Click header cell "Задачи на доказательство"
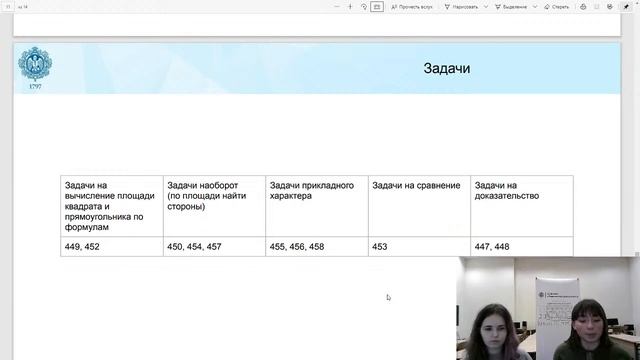 (522, 206)
